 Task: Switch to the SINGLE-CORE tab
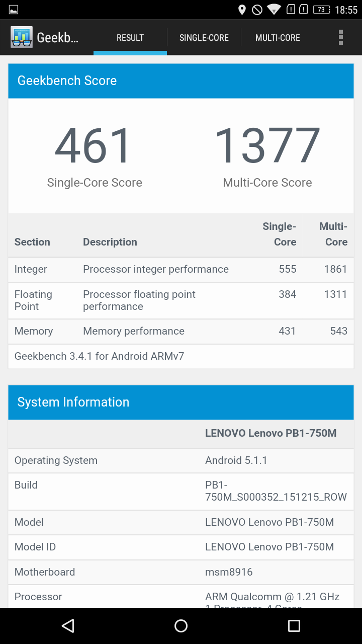click(204, 38)
